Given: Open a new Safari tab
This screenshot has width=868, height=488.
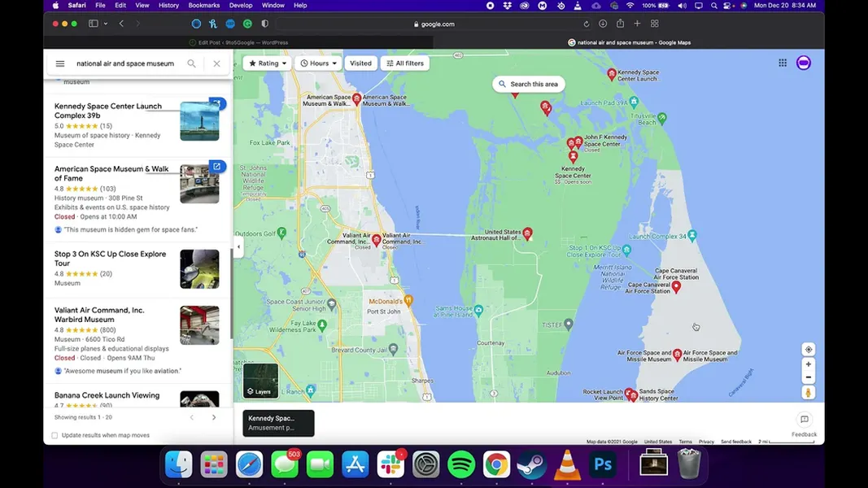Looking at the screenshot, I should tap(637, 24).
